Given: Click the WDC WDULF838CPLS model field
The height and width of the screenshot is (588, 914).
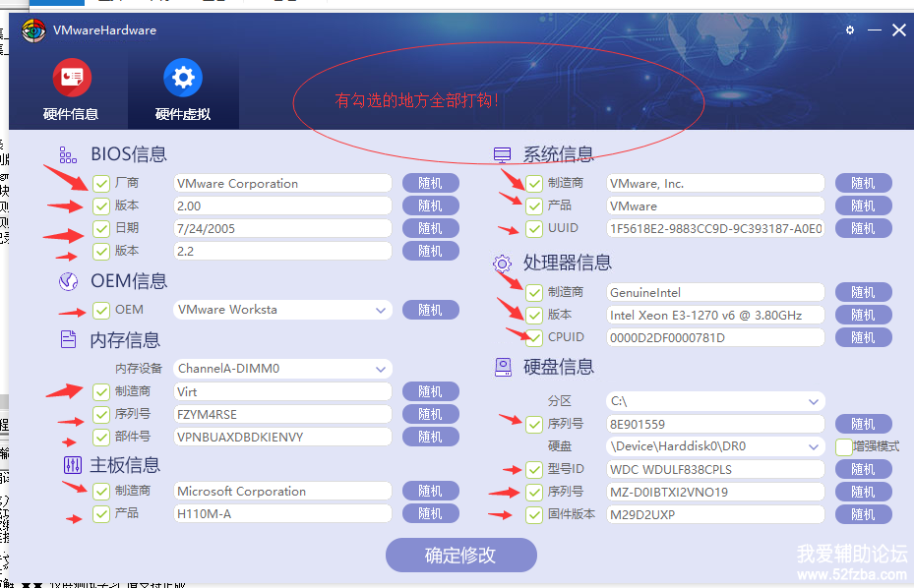Looking at the screenshot, I should coord(716,469).
